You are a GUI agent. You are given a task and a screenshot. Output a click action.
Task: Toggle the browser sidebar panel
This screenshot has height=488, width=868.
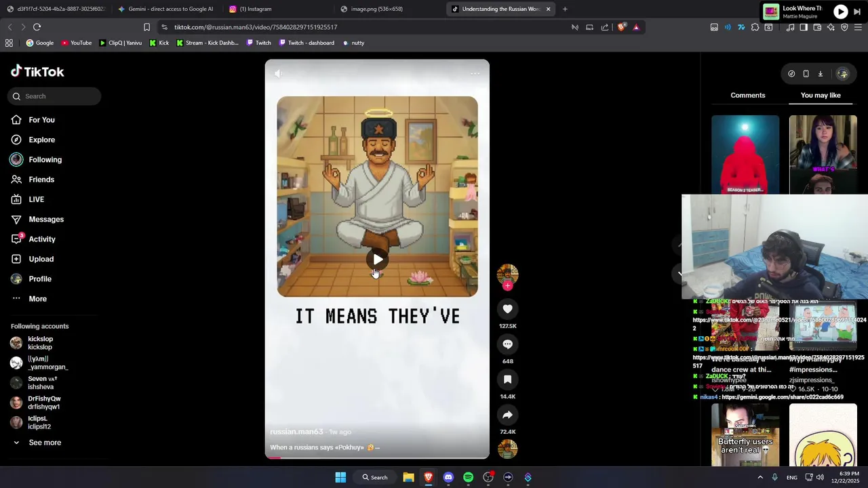[804, 27]
